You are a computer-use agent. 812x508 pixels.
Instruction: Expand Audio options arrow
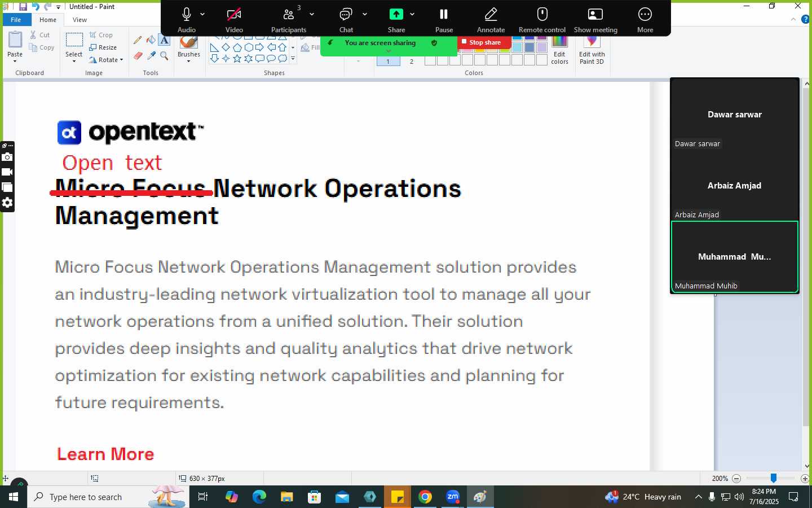point(202,14)
